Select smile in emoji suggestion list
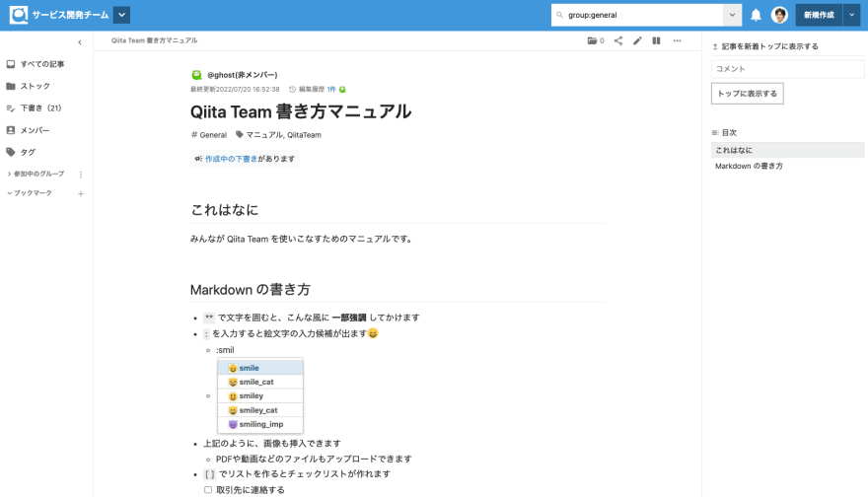 tap(260, 368)
